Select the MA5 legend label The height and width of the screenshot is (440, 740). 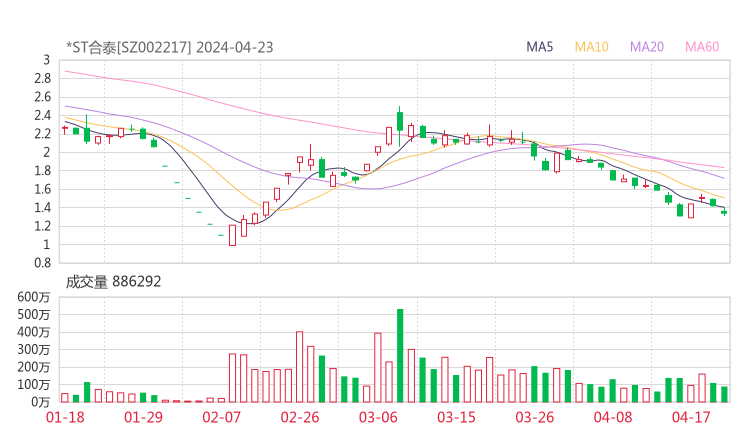[539, 47]
